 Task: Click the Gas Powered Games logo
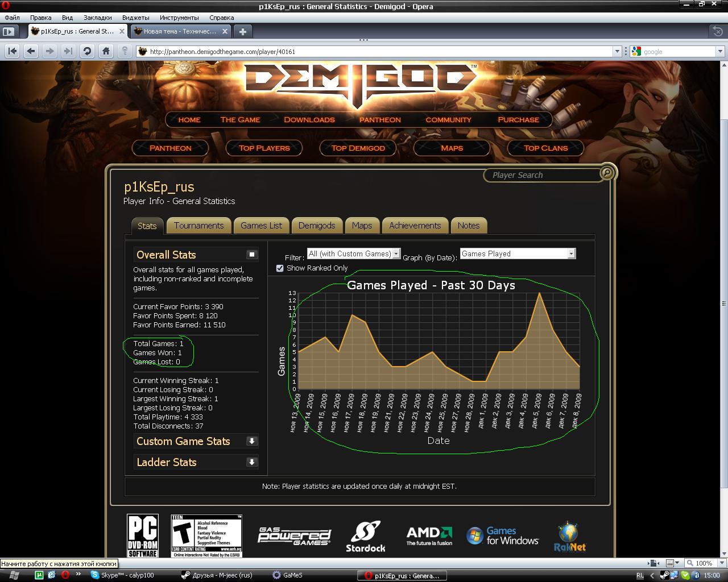(x=294, y=536)
